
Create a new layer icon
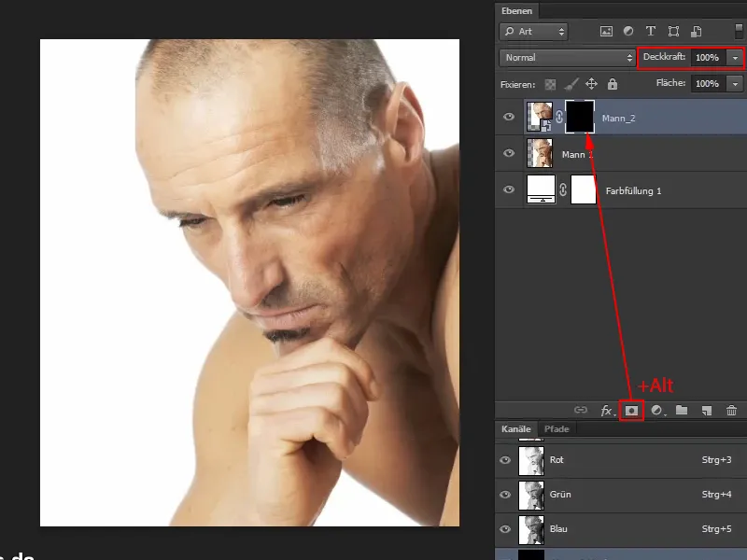tap(707, 411)
